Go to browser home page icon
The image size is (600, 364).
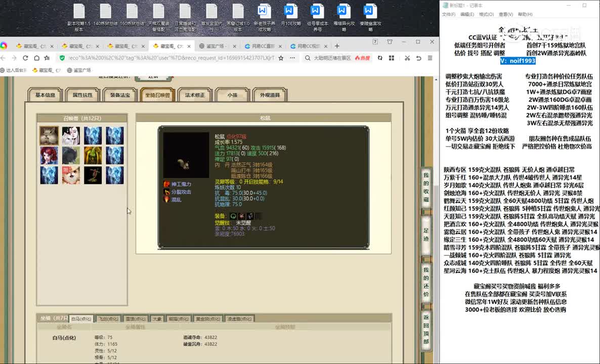tap(36, 58)
